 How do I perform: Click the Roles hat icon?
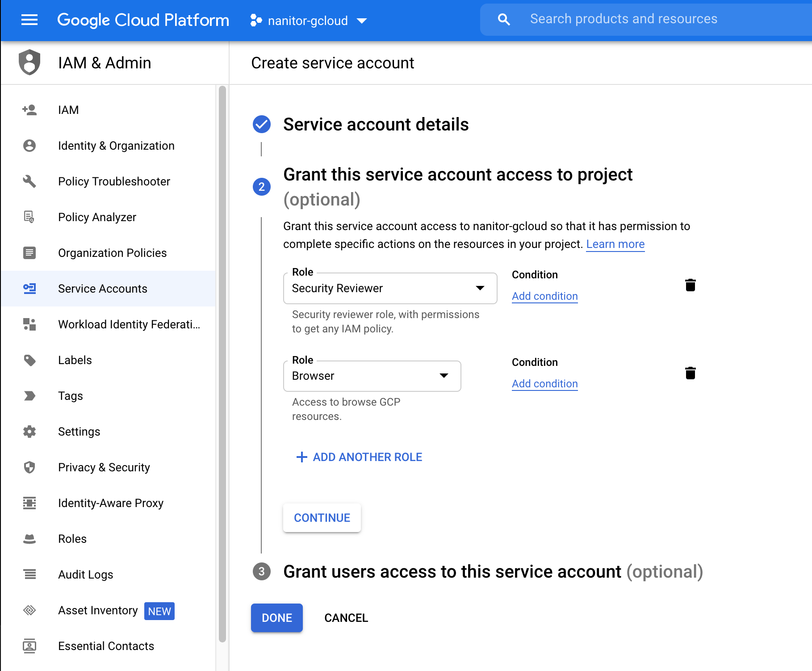coord(29,539)
